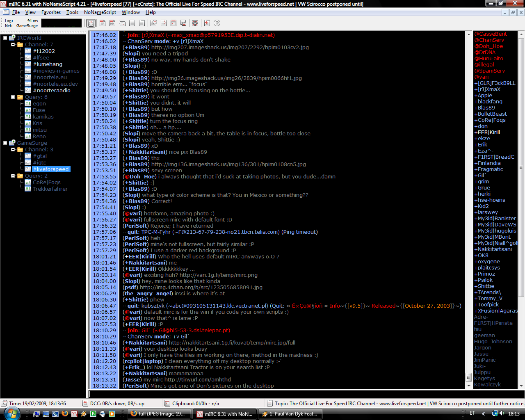Switch to the Paul Van Dyk taskbar window
This screenshot has width=525, height=420.
pos(290,414)
